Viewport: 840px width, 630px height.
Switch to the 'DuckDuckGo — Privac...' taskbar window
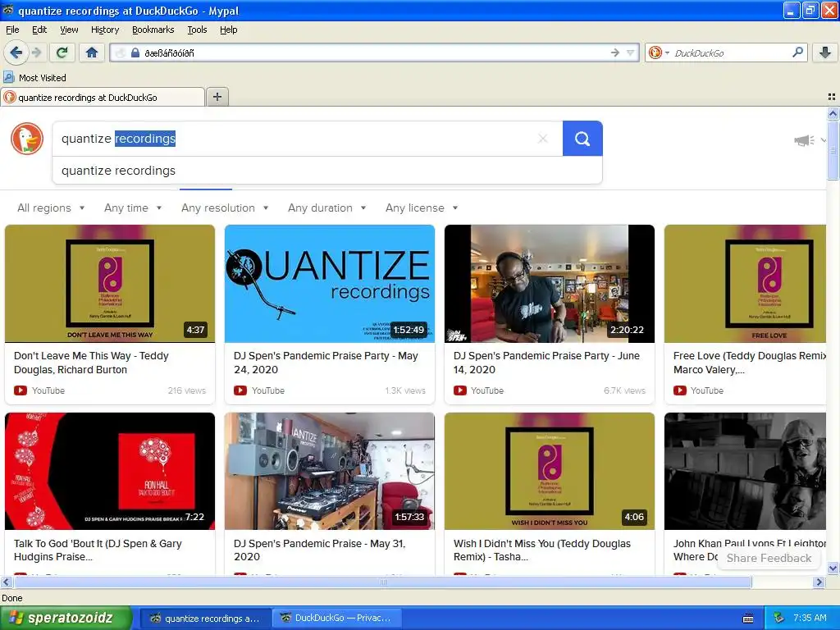[x=336, y=618]
